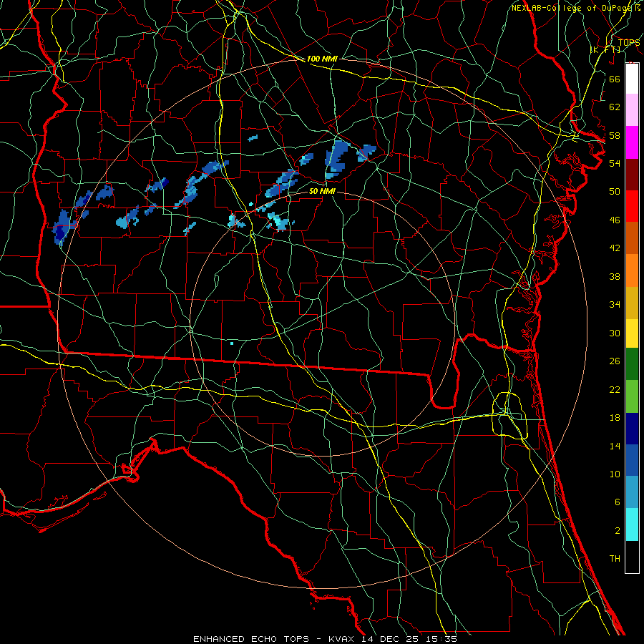Click the "66" legend value

tap(615, 79)
